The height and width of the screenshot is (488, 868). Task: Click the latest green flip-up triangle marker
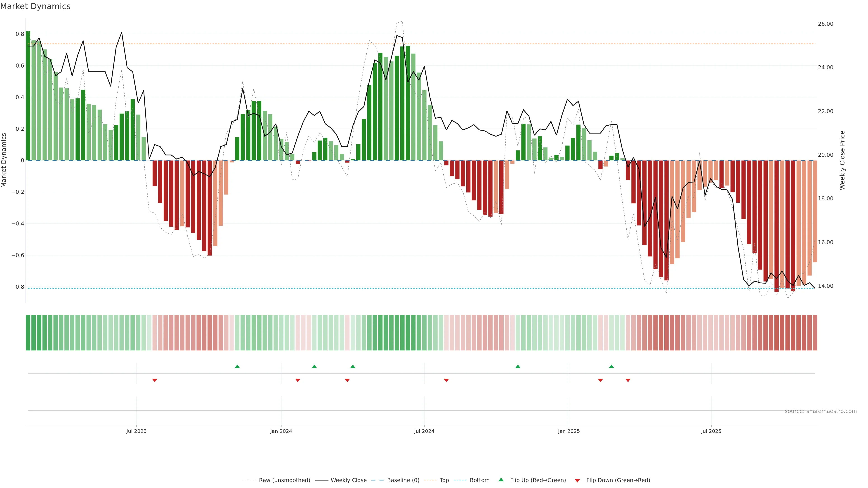coord(611,366)
